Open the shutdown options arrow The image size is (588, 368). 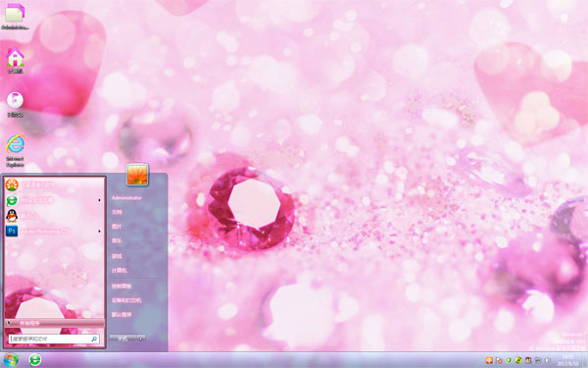[141, 339]
